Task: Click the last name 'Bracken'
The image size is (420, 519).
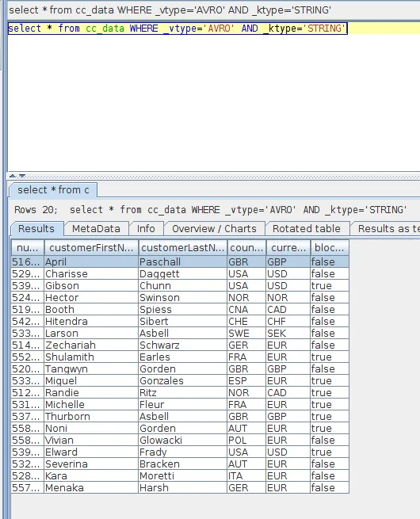Action: pyautogui.click(x=183, y=464)
